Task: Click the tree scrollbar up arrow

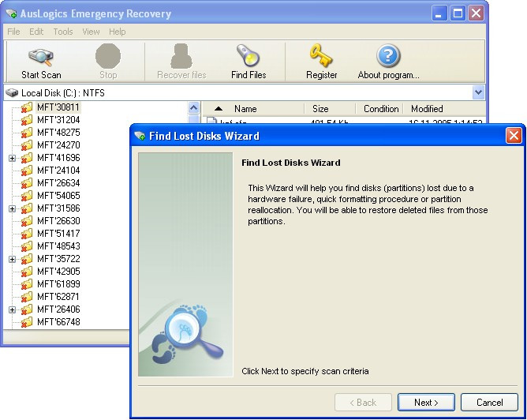Action: coord(193,108)
